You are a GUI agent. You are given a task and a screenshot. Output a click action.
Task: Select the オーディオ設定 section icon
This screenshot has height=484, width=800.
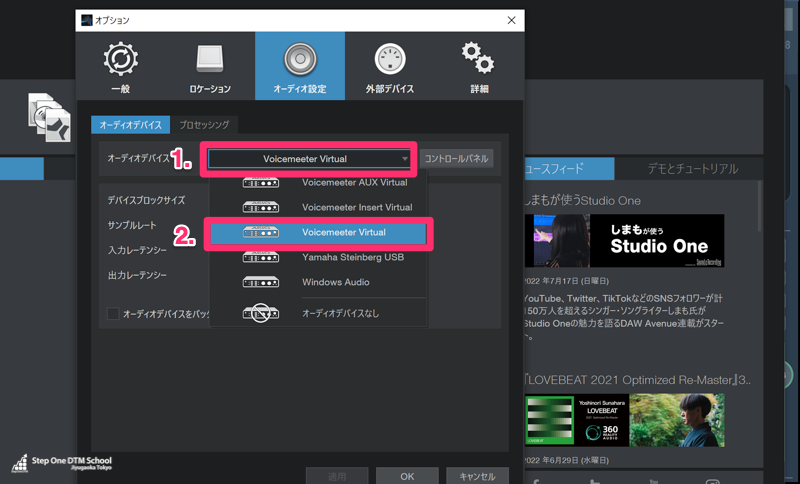pos(300,66)
